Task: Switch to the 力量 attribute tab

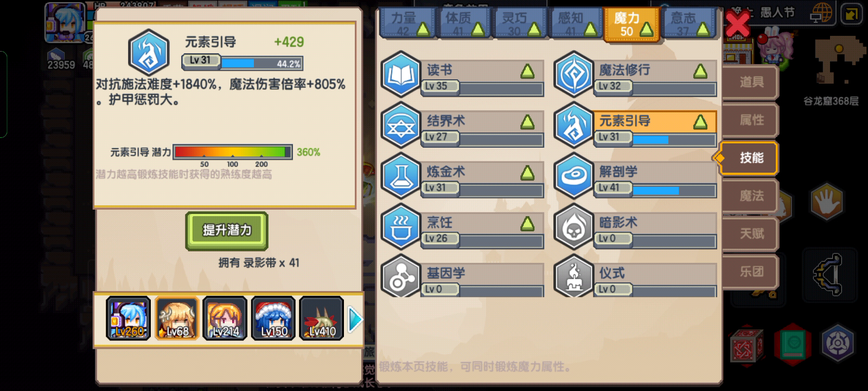Action: [407, 24]
